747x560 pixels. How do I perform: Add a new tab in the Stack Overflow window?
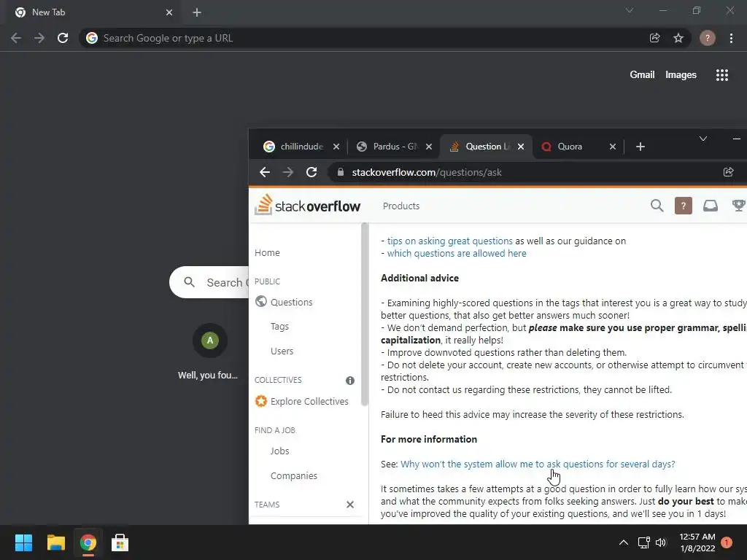[x=640, y=147]
